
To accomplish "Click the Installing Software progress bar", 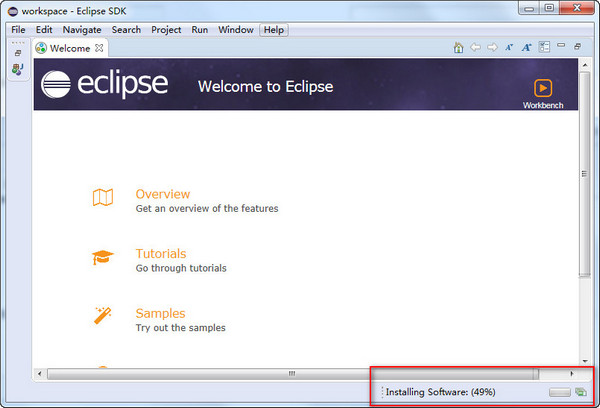I will 559,392.
